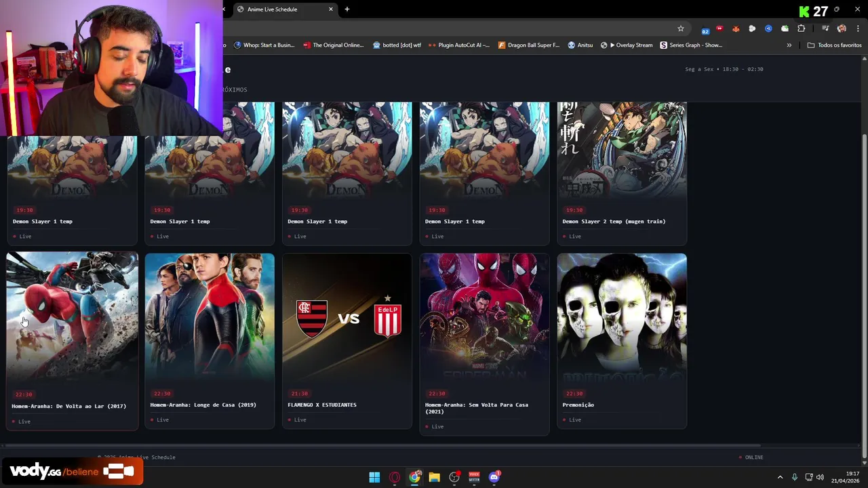Click the title Homem-Aranha: De Volta ao Lar (2017)
The width and height of the screenshot is (868, 488).
pyautogui.click(x=68, y=406)
